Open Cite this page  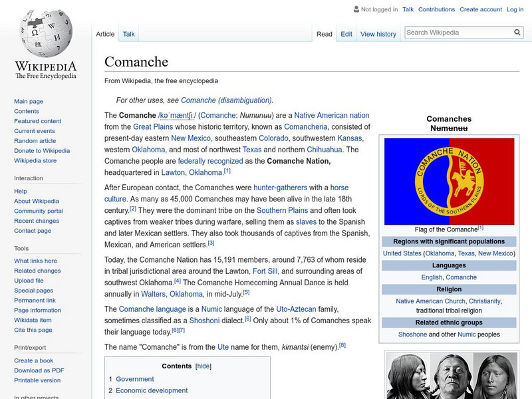tap(33, 330)
